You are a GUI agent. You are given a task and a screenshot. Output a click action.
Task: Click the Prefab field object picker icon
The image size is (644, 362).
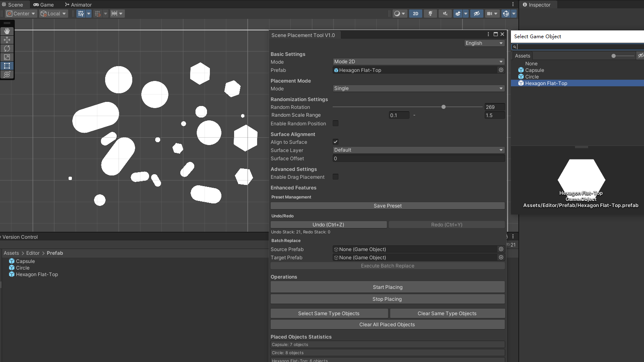coord(501,70)
